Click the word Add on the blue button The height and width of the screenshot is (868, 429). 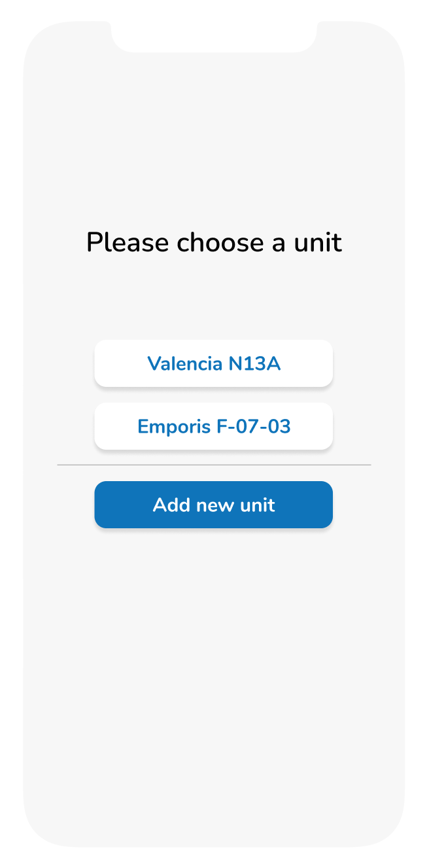[171, 505]
